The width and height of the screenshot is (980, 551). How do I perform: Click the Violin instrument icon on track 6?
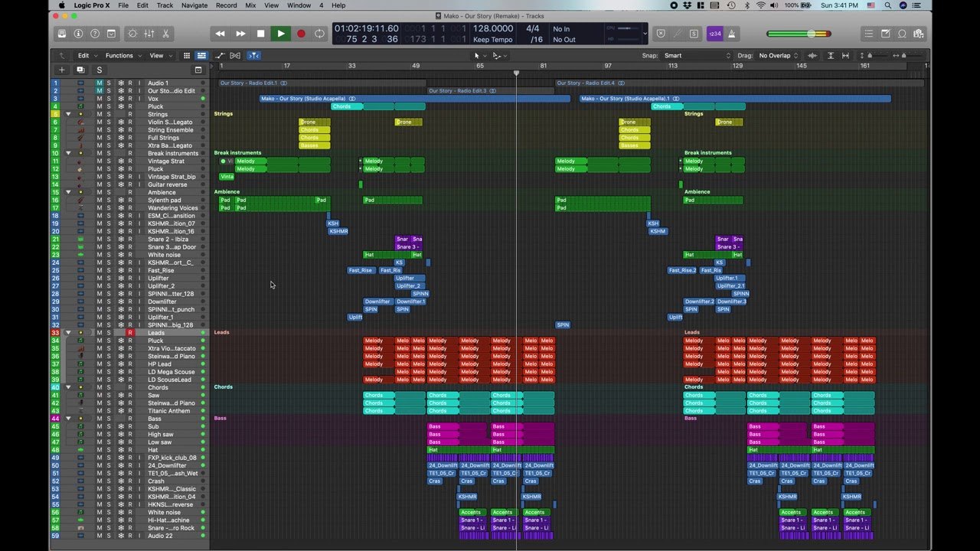tap(80, 122)
